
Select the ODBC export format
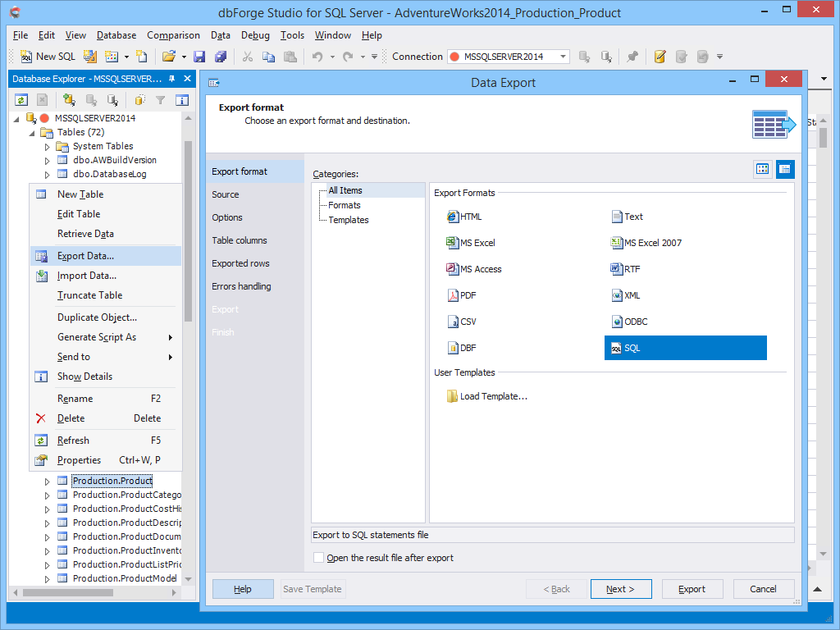coord(629,322)
